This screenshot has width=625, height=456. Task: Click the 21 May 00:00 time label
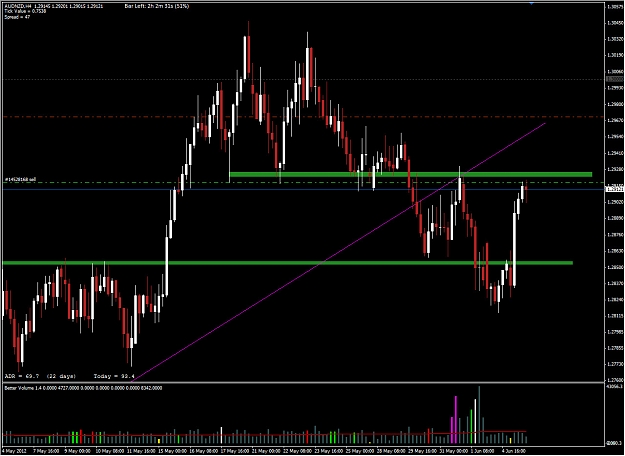pos(267,450)
